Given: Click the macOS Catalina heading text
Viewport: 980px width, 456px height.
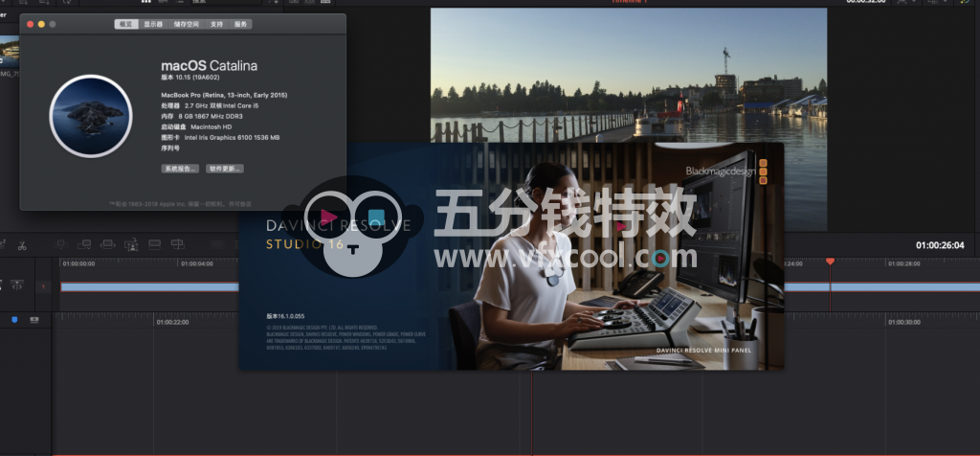Looking at the screenshot, I should [209, 66].
